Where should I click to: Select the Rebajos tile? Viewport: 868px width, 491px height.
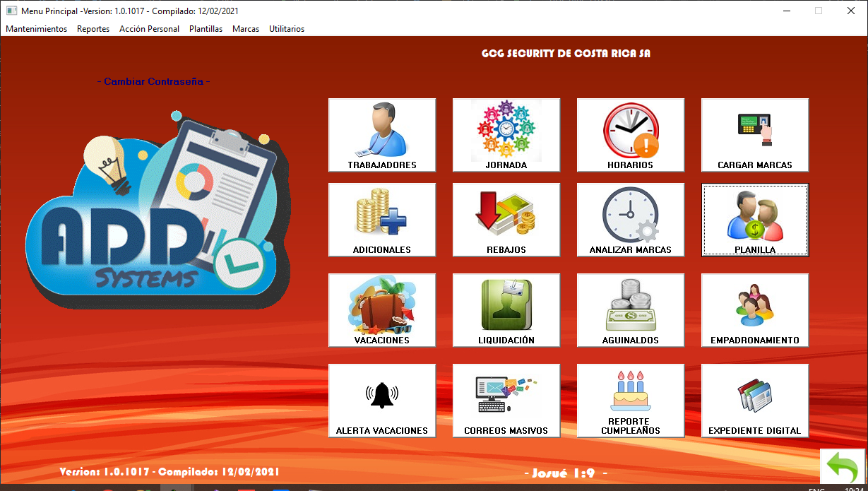pos(506,220)
